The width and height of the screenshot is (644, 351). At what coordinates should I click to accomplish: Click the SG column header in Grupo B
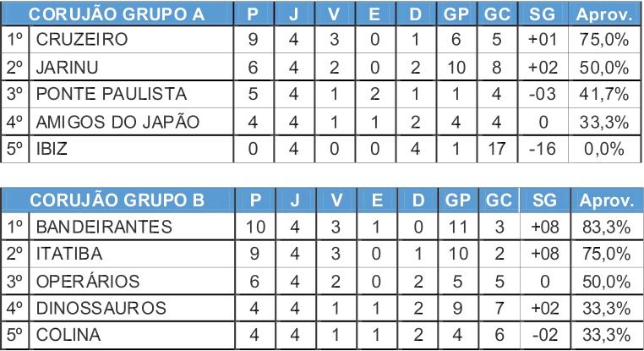[x=545, y=200]
